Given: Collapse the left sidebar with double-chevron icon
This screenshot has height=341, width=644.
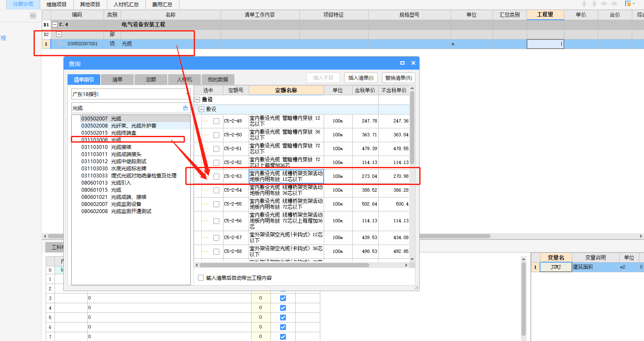Looking at the screenshot, I should (33, 16).
